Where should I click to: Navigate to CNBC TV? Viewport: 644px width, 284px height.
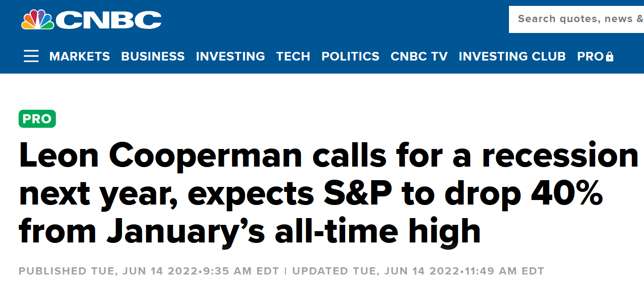point(419,56)
